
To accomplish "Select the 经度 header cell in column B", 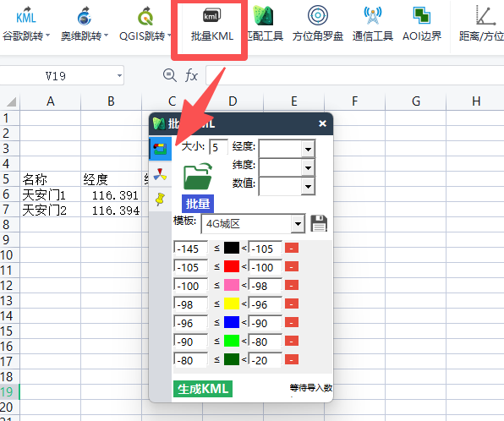I will 112,179.
